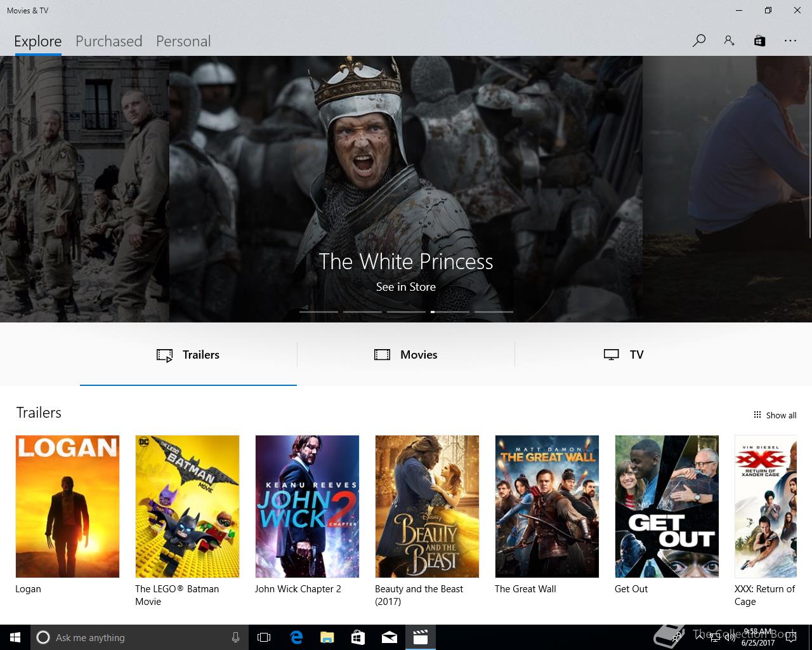Click the TV monitor icon
This screenshot has height=650, width=812.
(611, 355)
